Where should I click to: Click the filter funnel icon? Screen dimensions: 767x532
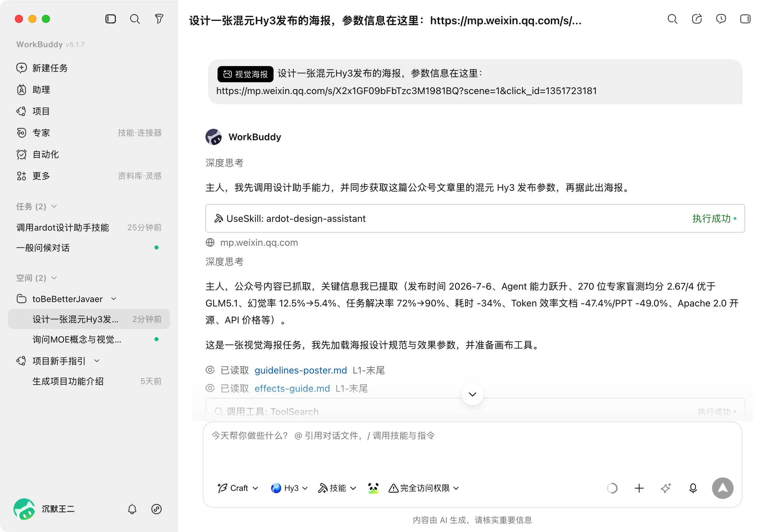[159, 19]
